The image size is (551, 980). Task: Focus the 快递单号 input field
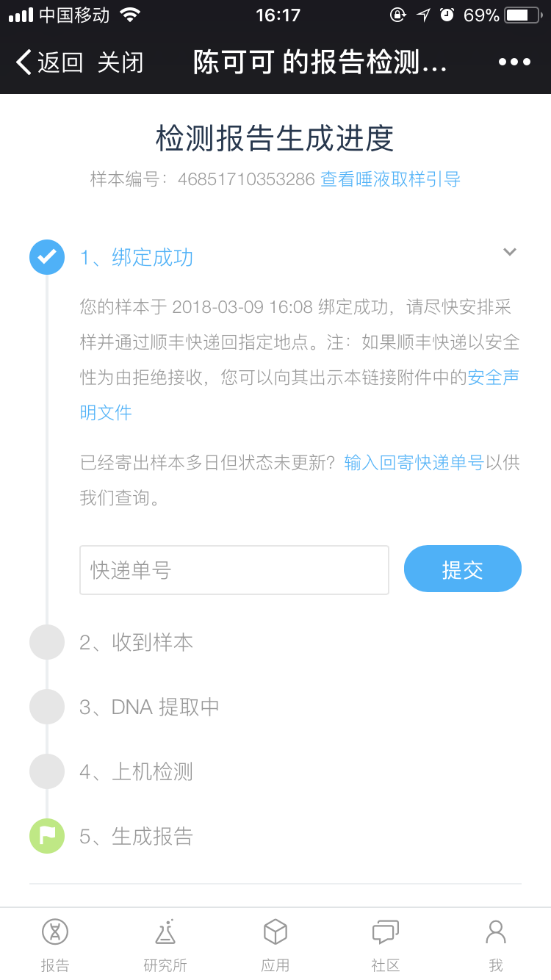(234, 570)
